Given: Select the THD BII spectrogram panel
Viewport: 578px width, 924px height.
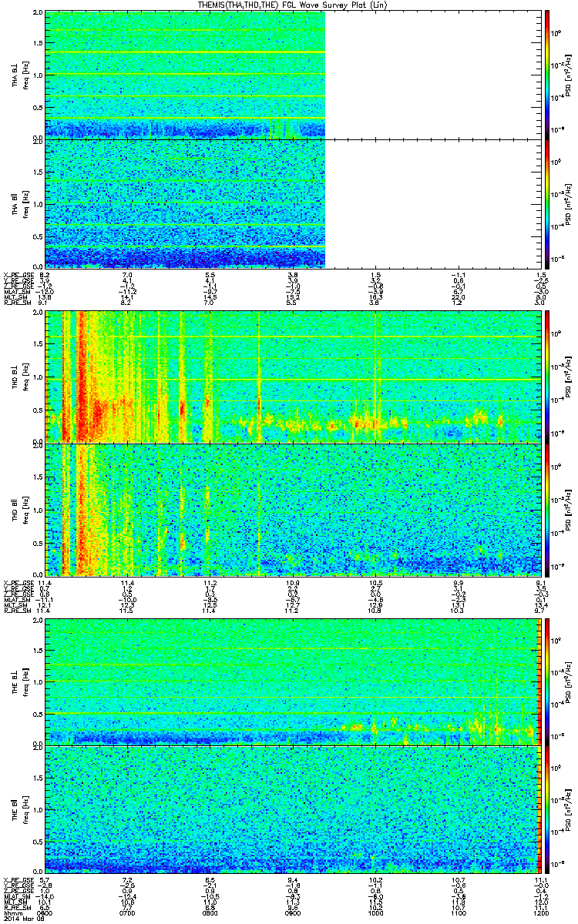Looking at the screenshot, I should click(x=292, y=509).
